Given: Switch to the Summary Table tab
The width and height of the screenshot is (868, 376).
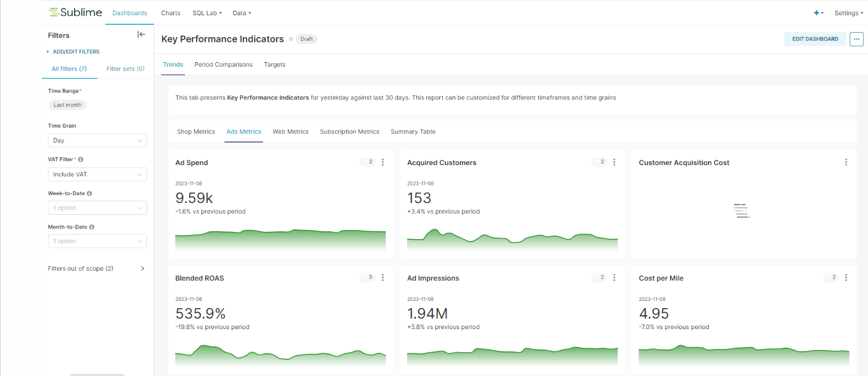Looking at the screenshot, I should (x=413, y=132).
